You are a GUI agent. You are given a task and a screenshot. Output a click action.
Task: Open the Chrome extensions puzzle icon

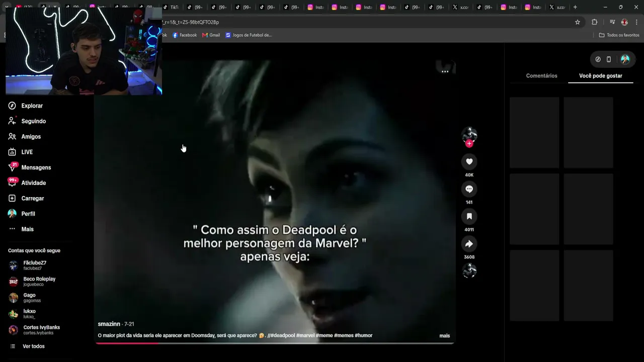coord(594,22)
